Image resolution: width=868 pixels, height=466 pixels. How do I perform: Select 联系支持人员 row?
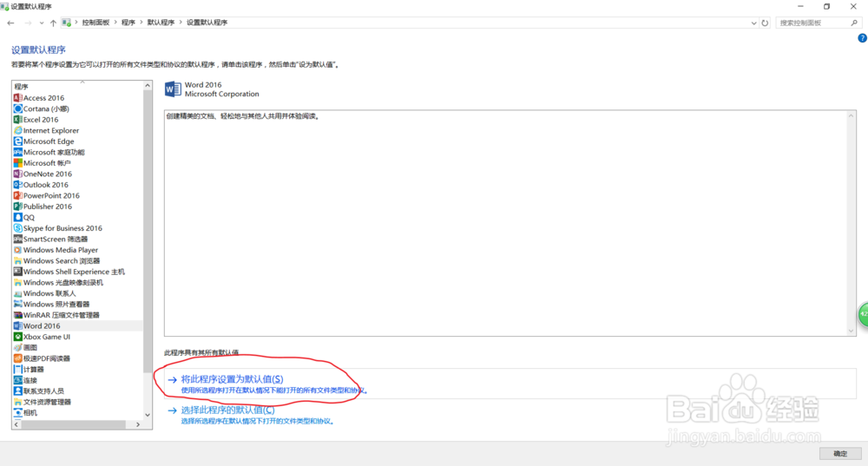pyautogui.click(x=77, y=391)
